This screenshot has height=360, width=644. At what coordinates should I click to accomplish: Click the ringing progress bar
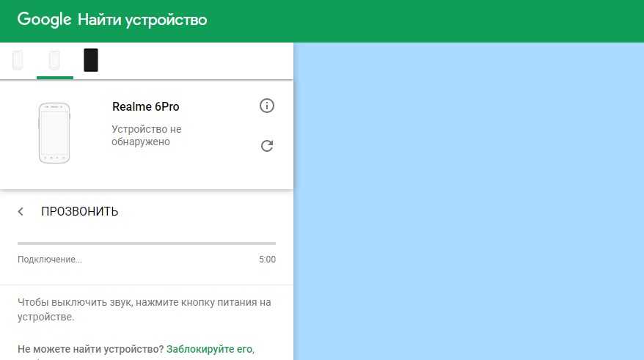pos(147,243)
